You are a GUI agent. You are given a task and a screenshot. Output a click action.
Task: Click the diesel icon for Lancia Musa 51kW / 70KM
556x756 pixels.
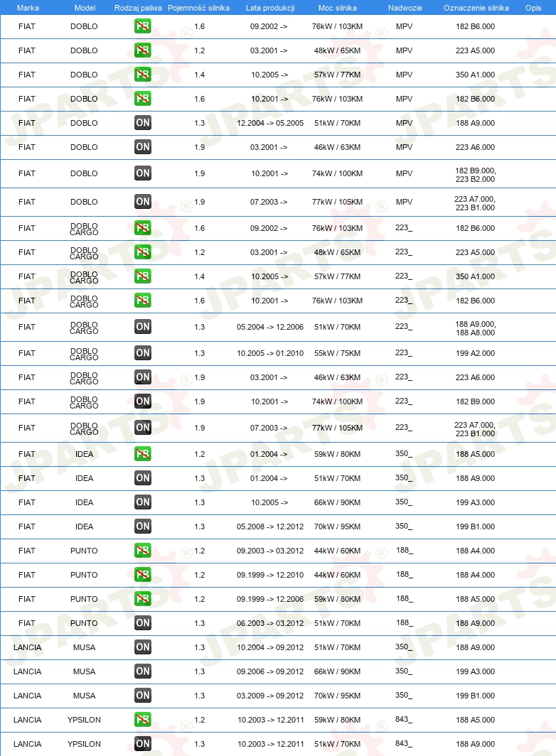pos(142,647)
